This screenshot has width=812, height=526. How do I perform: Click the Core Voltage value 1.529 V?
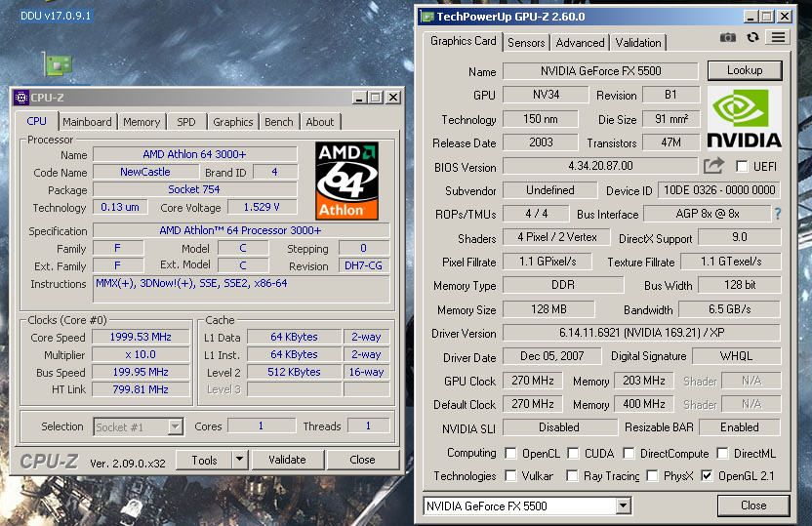[x=262, y=207]
